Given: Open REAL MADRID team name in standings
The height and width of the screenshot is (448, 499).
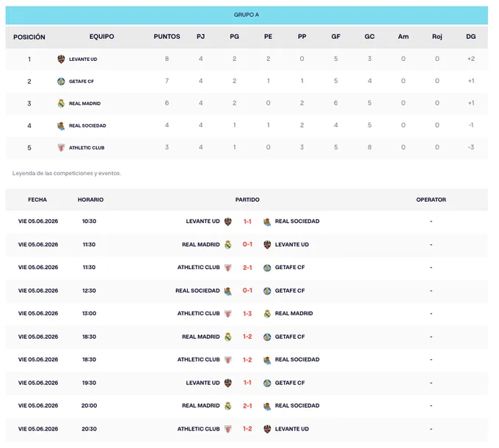Looking at the screenshot, I should pyautogui.click(x=84, y=103).
